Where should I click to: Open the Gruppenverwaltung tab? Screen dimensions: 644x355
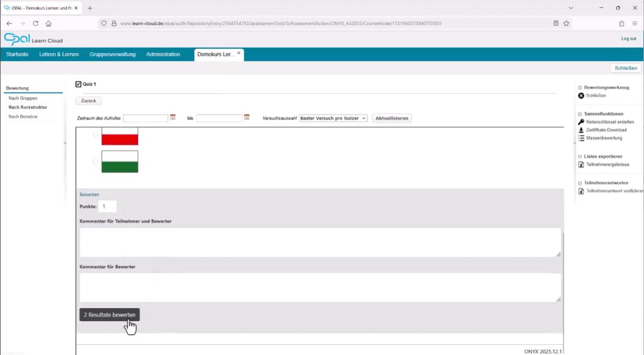(x=112, y=54)
